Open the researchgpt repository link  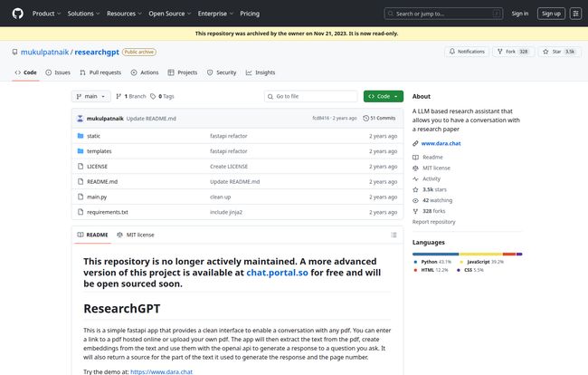97,52
